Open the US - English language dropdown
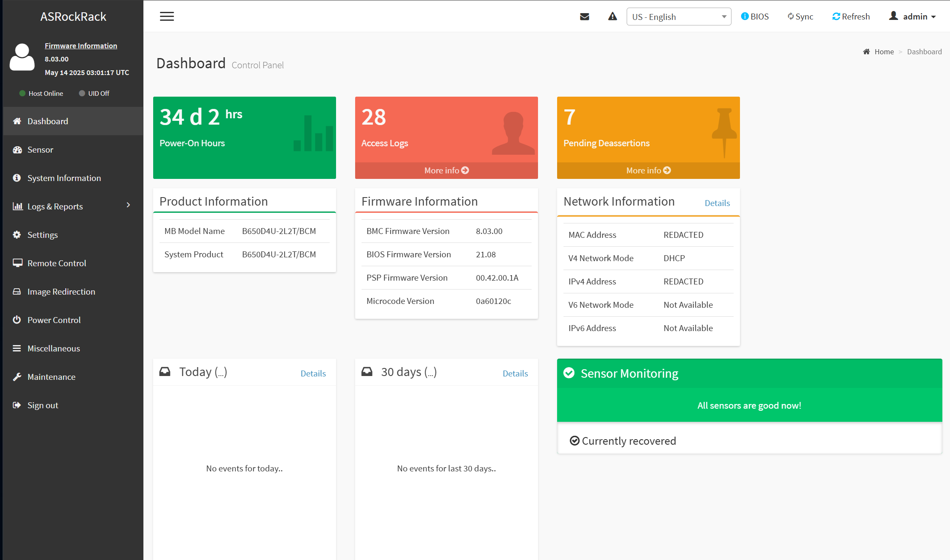 [x=678, y=17]
